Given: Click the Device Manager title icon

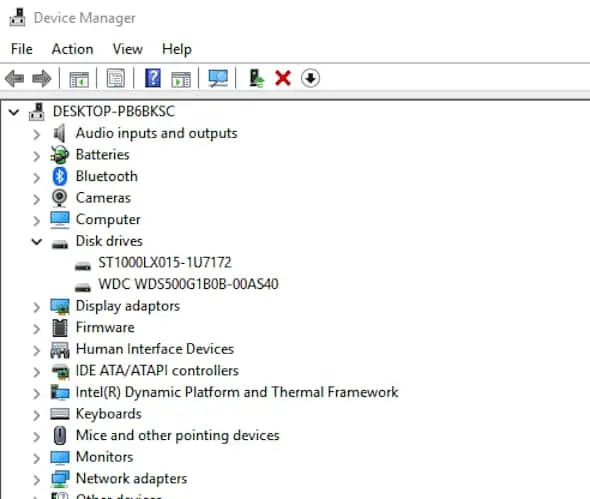Looking at the screenshot, I should point(17,17).
